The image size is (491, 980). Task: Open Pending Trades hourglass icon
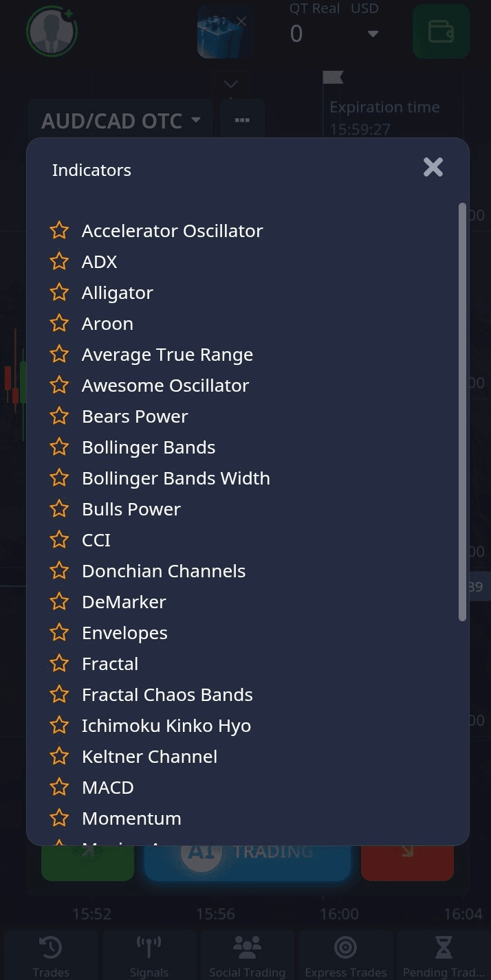click(444, 954)
